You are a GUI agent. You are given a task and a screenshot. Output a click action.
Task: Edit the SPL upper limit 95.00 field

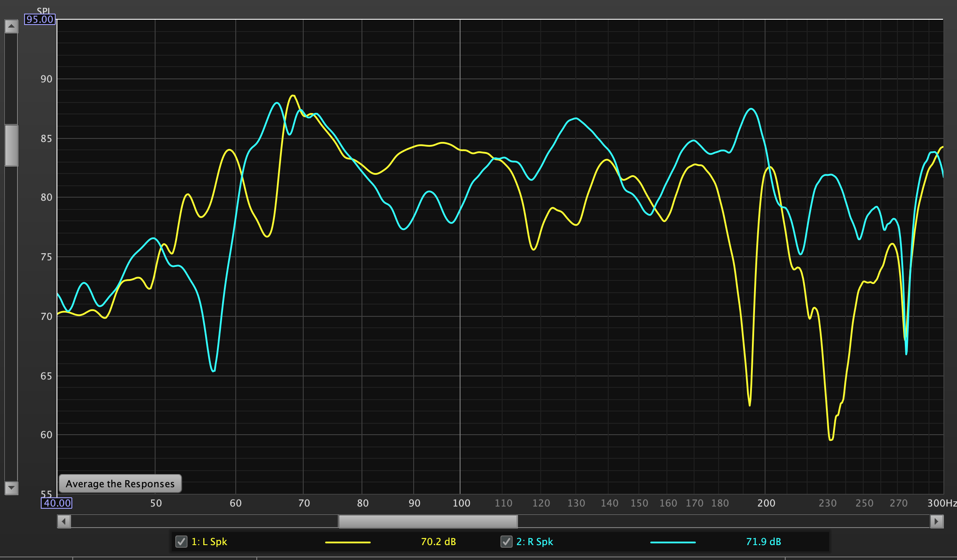(x=40, y=19)
